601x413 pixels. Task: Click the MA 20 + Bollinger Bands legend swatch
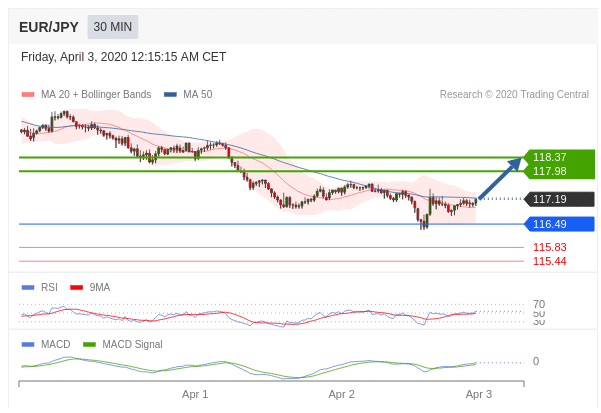pyautogui.click(x=28, y=94)
